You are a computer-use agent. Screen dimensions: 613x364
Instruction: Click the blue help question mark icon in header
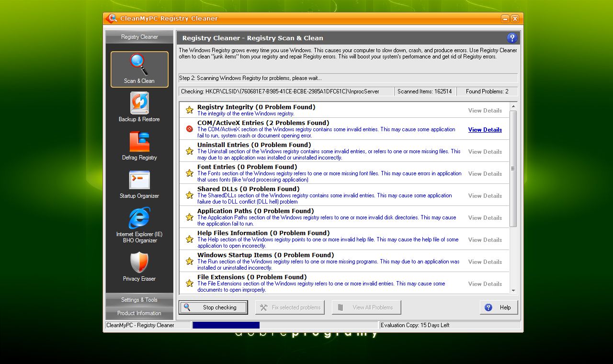click(x=511, y=38)
